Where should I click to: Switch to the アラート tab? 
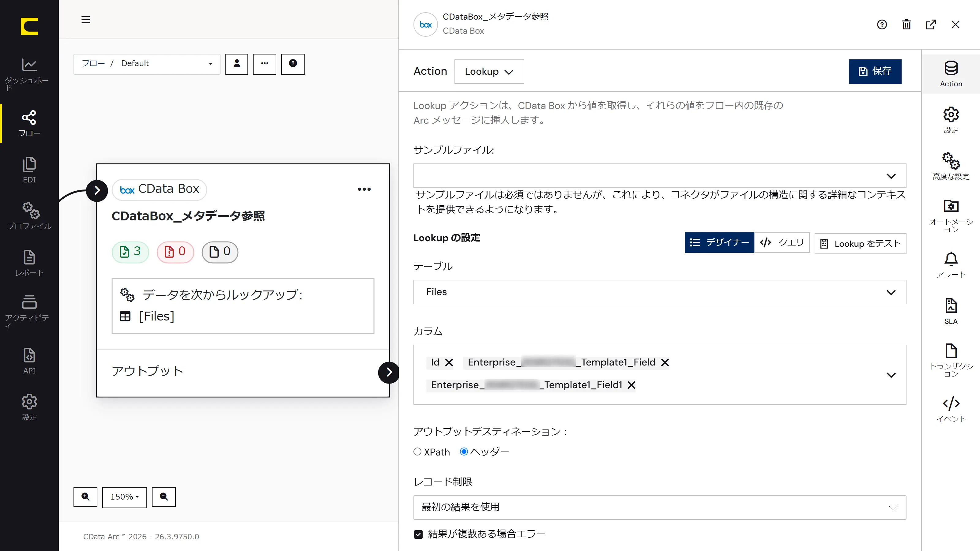pos(951,265)
